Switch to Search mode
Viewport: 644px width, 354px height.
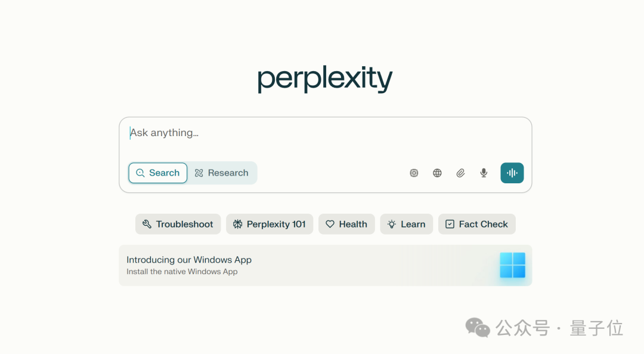157,173
